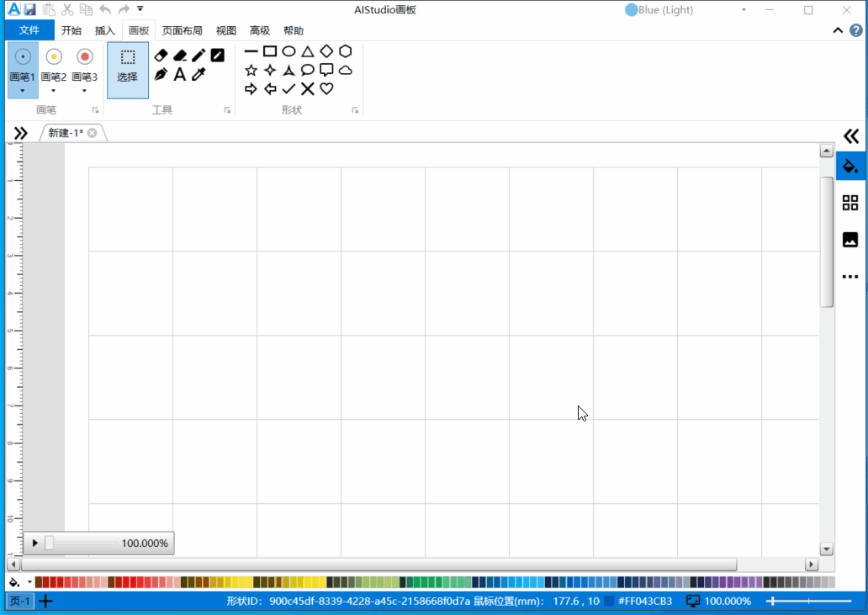The image size is (868, 615).
Task: Open the 文件 menu
Action: (29, 31)
